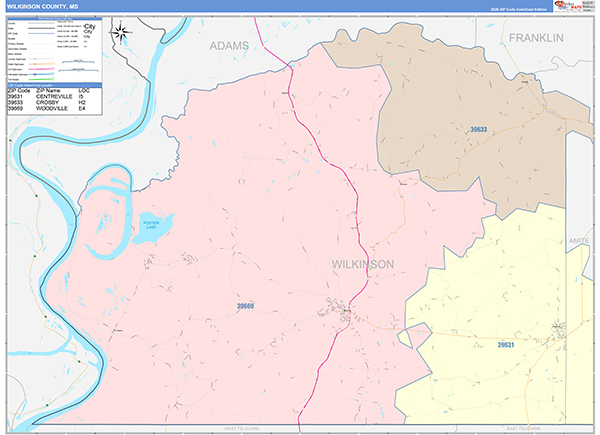Select the Foster Lake shape
Viewport: 600px width, 435px height.
pyautogui.click(x=152, y=228)
